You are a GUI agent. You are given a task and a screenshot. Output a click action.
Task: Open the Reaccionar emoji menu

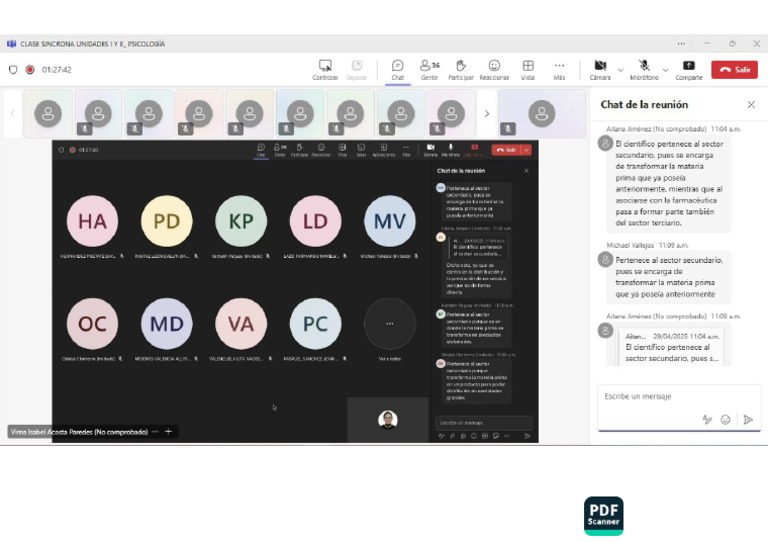point(494,70)
